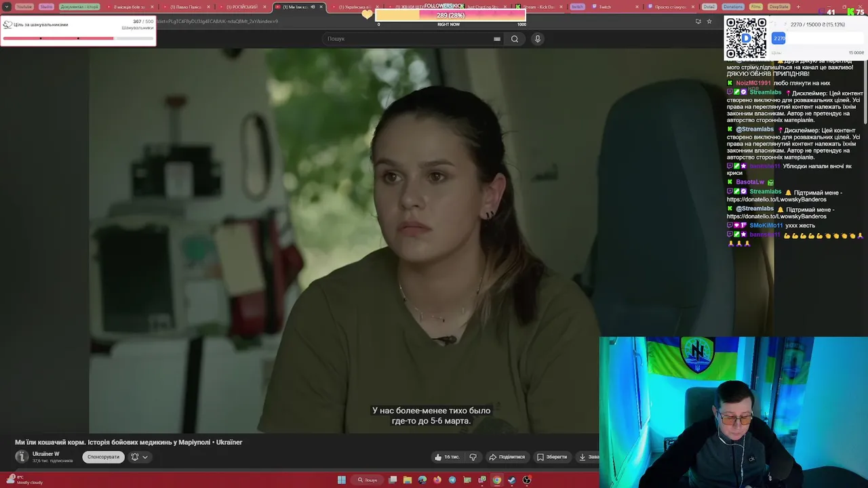Open the weather widget Mostly cloudy
This screenshot has width=868, height=488.
(x=24, y=480)
